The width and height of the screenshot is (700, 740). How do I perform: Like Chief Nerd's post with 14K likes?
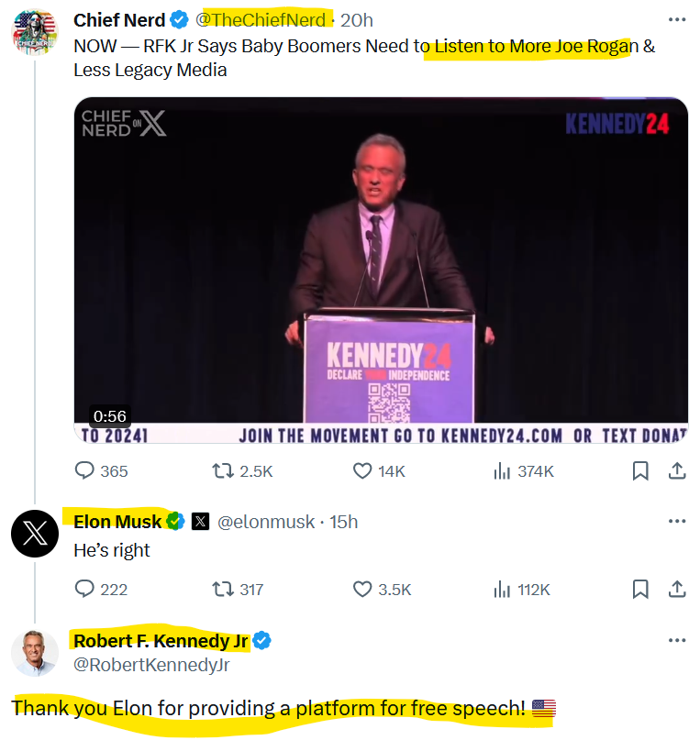pos(363,471)
